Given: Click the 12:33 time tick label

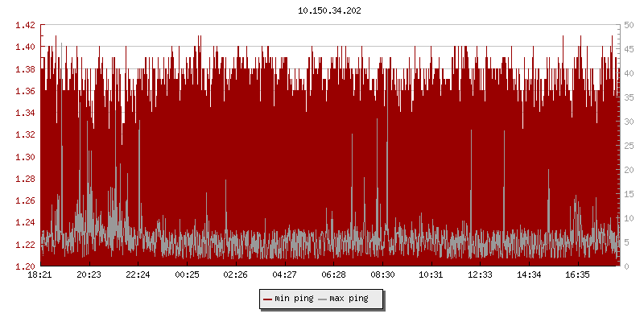Looking at the screenshot, I should [x=480, y=275].
